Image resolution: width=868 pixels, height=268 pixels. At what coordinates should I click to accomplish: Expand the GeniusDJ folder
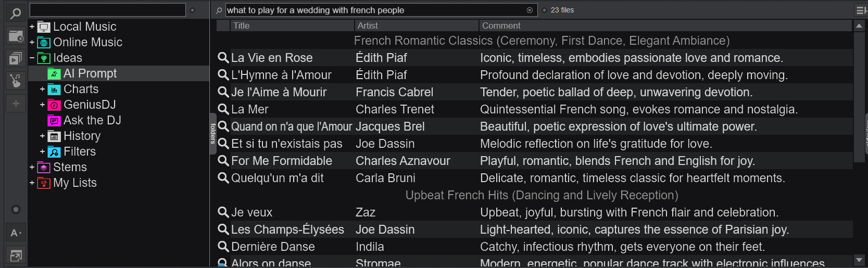(43, 105)
